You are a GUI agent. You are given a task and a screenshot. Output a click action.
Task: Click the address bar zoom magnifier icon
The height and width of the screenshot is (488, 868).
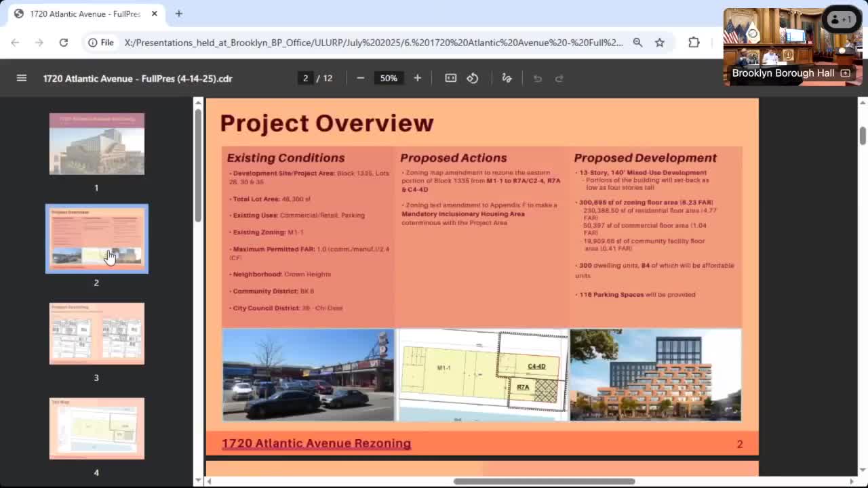[x=637, y=42]
